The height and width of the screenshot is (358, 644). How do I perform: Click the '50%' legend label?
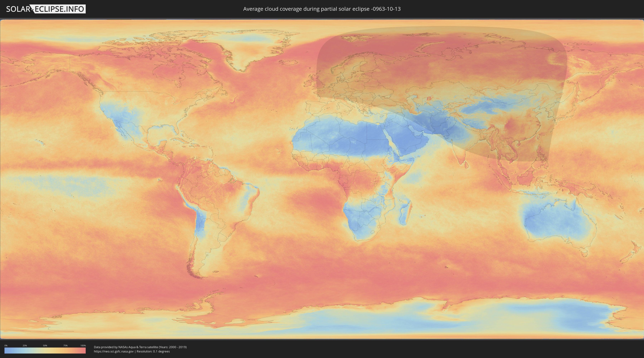[x=45, y=345]
